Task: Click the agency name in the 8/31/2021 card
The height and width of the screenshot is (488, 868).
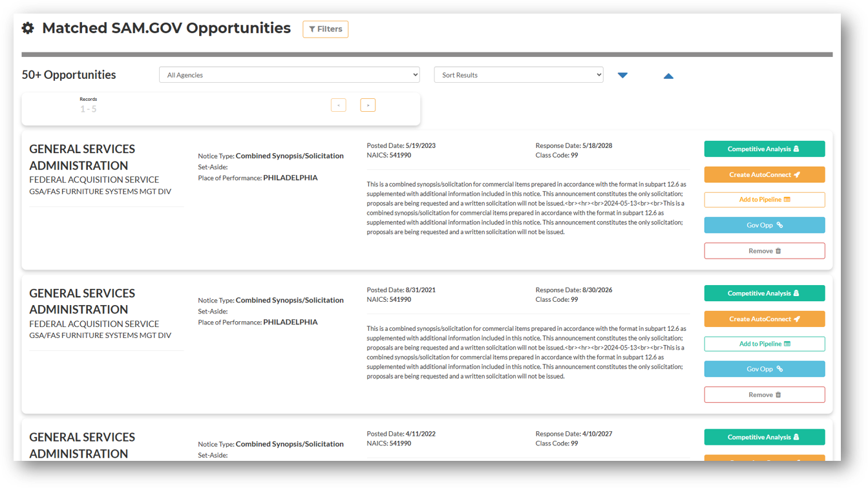Action: pyautogui.click(x=82, y=301)
